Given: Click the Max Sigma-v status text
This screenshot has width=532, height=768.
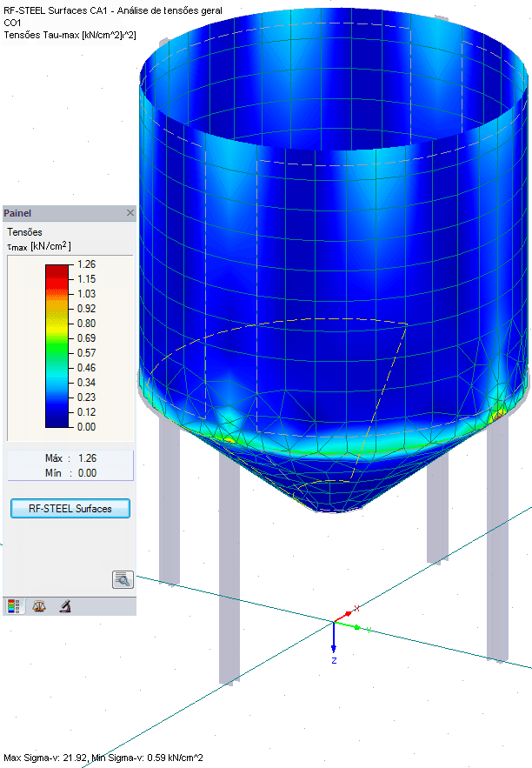Looking at the screenshot, I should coord(103,758).
